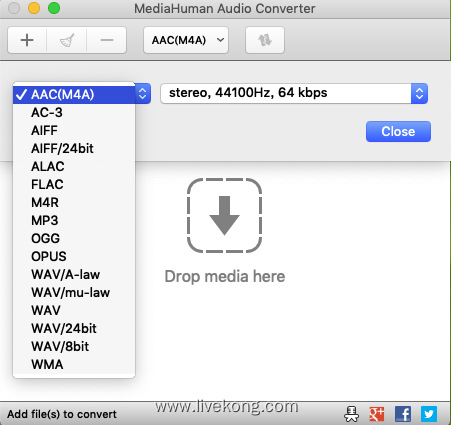The image size is (451, 425).
Task: Click the Close button
Action: pyautogui.click(x=398, y=131)
